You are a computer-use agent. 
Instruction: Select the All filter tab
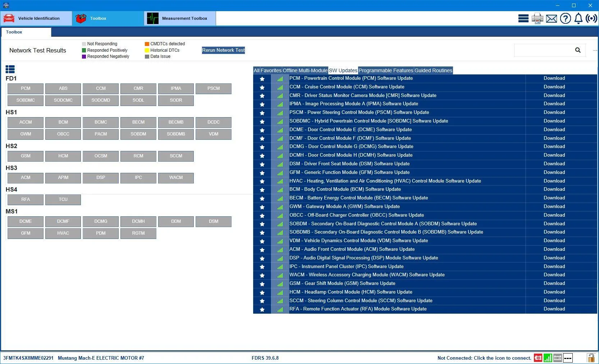click(256, 70)
